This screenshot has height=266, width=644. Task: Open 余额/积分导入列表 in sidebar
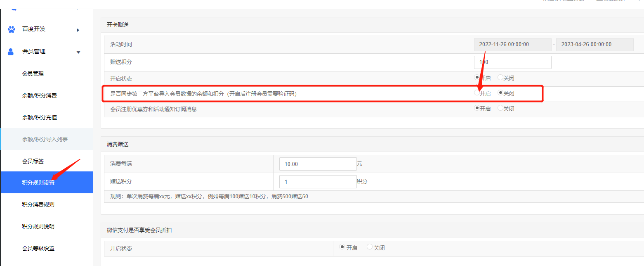tap(45, 139)
